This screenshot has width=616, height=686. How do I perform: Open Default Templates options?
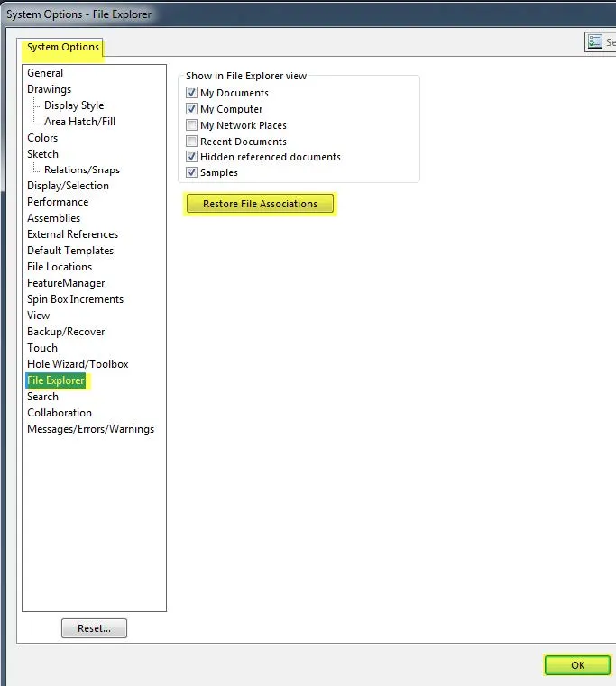pos(70,251)
